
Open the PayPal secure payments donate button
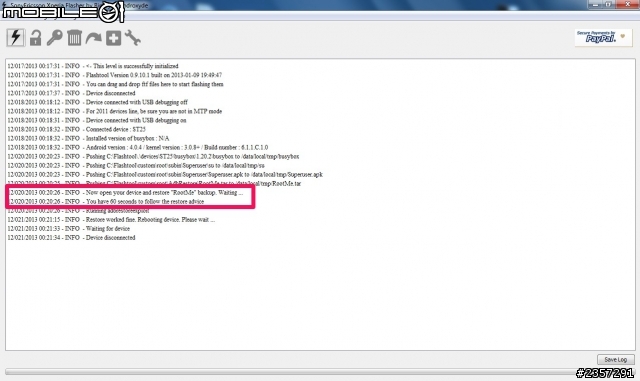[x=603, y=38]
